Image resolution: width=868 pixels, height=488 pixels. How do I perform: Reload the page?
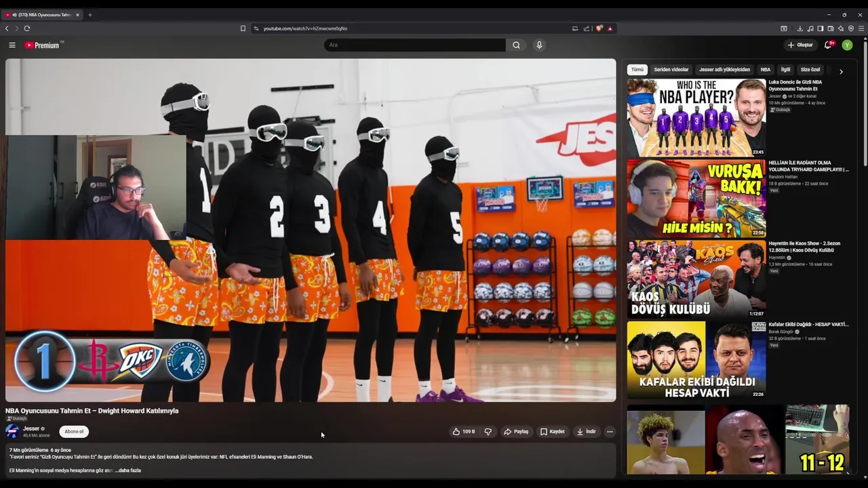(x=27, y=28)
